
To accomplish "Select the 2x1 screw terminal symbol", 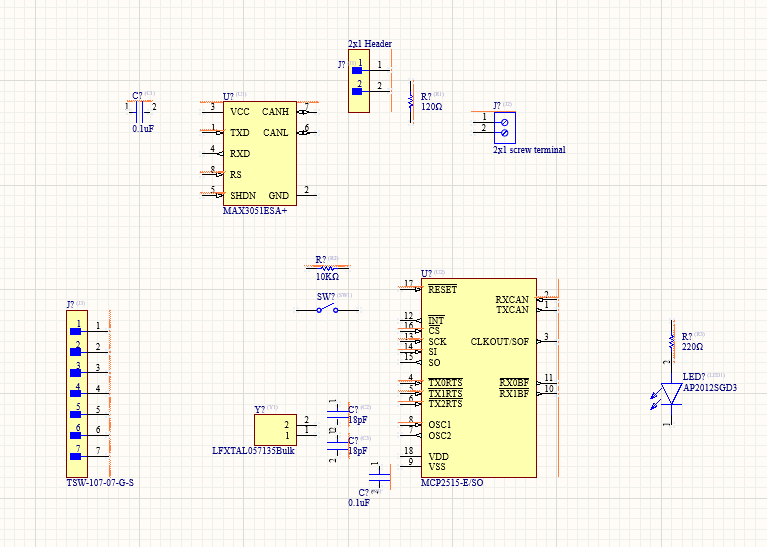I will pos(504,127).
